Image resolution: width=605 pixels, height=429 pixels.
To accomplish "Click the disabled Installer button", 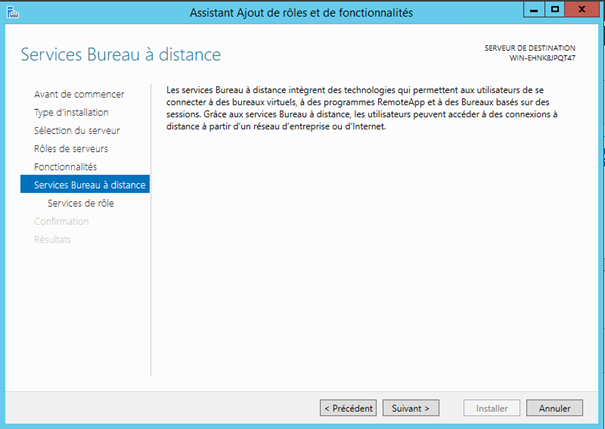I will 492,408.
